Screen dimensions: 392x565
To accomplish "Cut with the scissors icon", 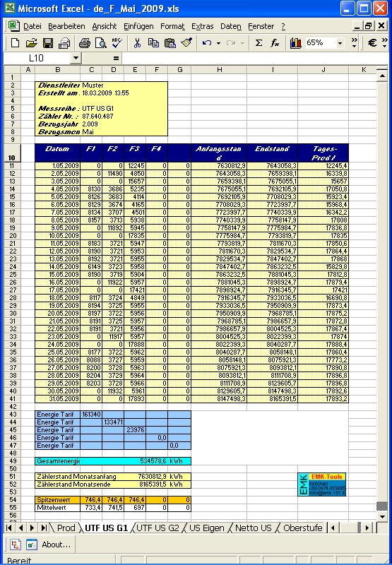I will tap(137, 43).
